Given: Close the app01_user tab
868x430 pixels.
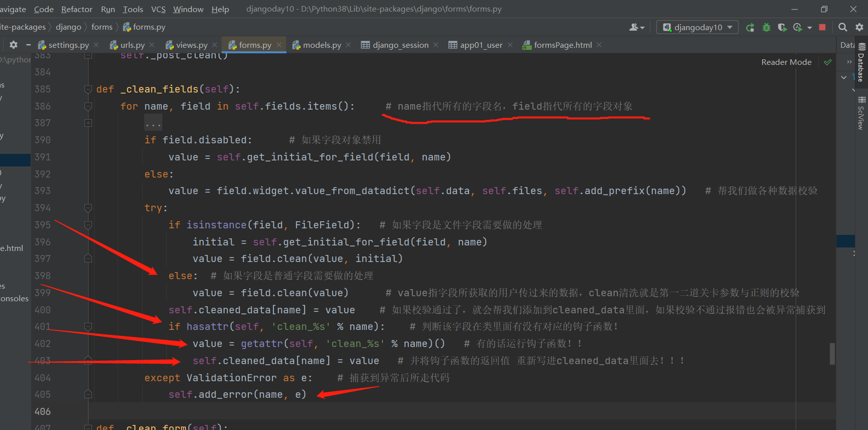Looking at the screenshot, I should pyautogui.click(x=510, y=45).
